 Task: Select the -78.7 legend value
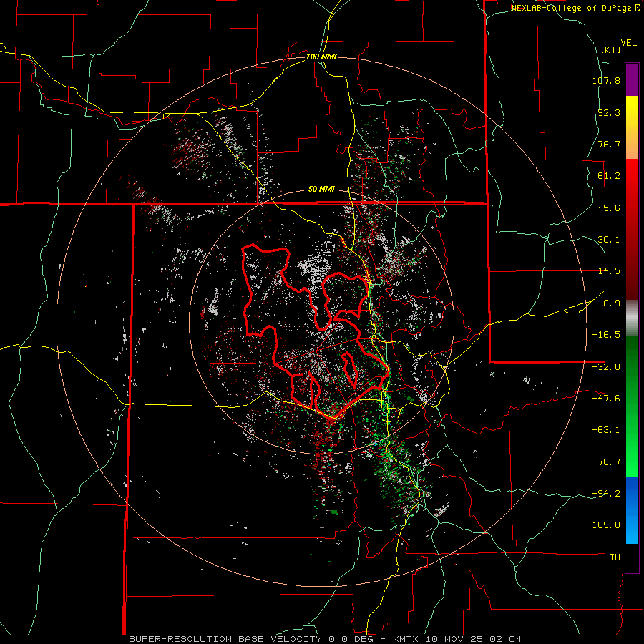606,462
